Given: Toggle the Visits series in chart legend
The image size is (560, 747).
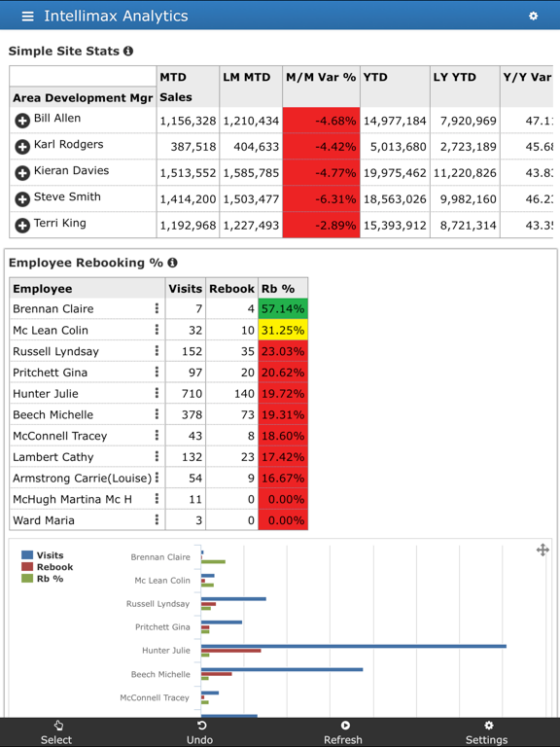Looking at the screenshot, I should 43,555.
